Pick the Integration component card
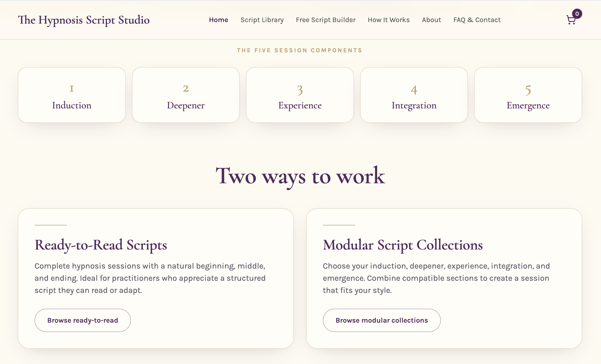Image resolution: width=601 pixels, height=364 pixels. coord(414,95)
